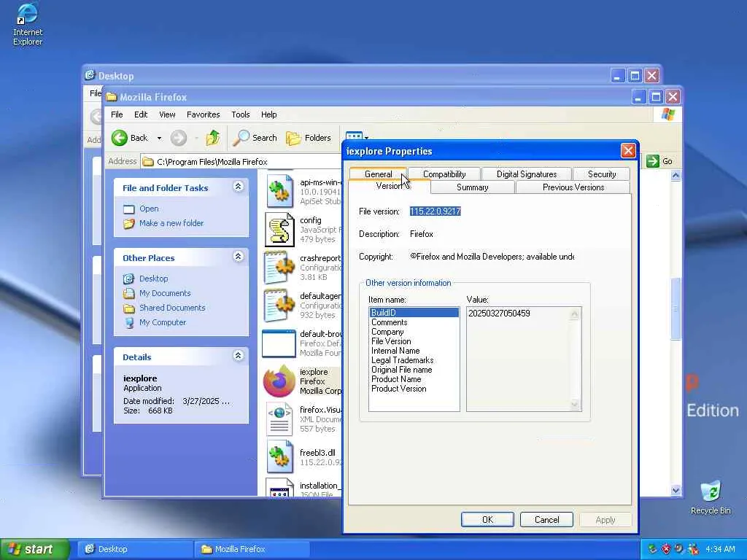Collapse the Details panel
The image size is (747, 560).
click(239, 356)
